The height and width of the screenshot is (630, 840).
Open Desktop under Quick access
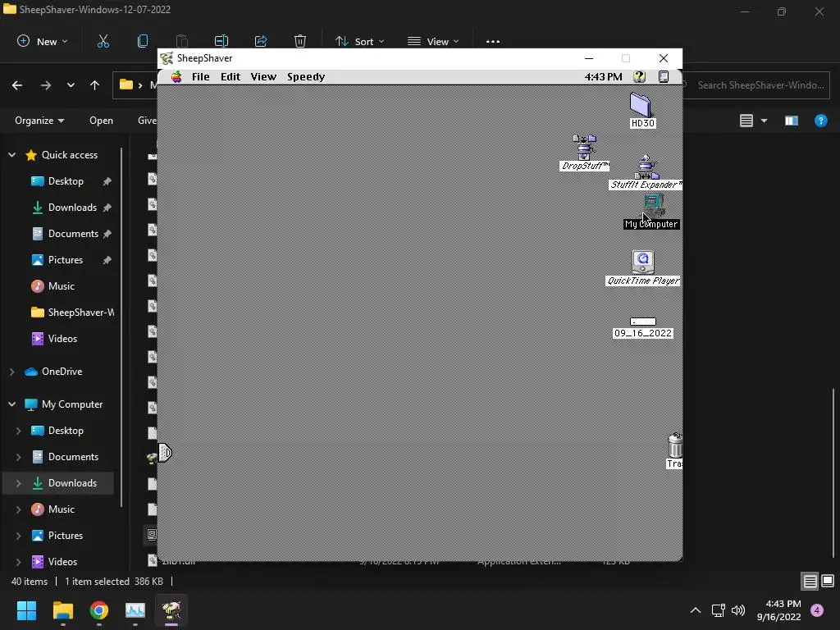tap(66, 181)
